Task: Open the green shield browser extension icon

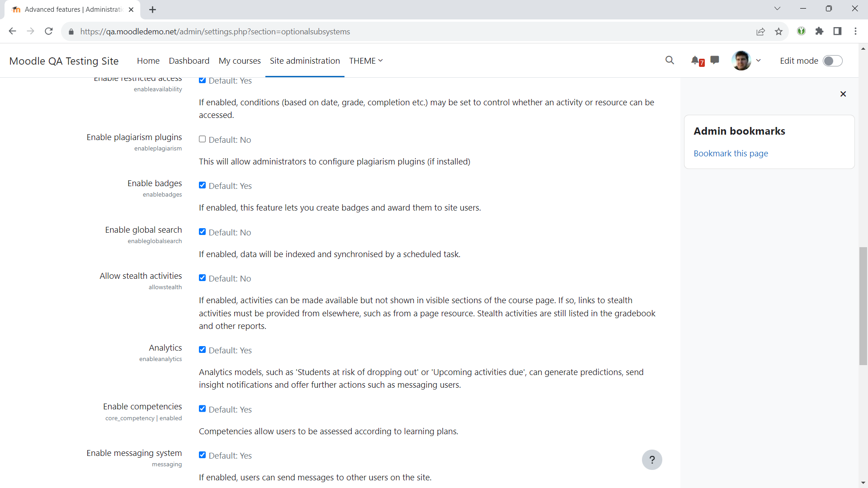Action: (x=801, y=31)
